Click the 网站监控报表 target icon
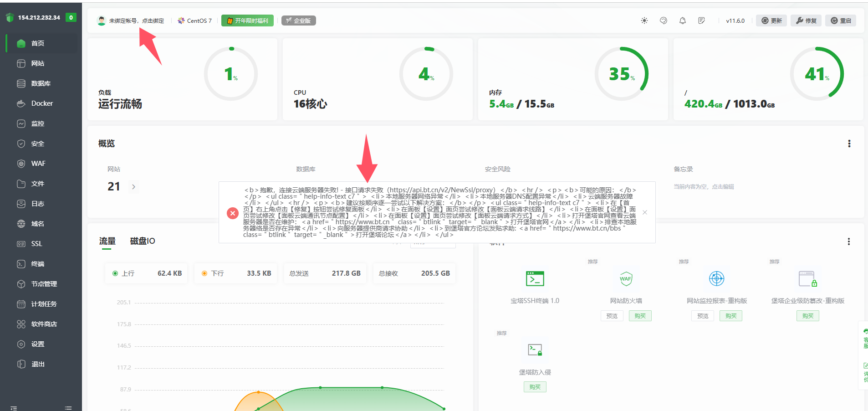The width and height of the screenshot is (868, 411). tap(717, 278)
